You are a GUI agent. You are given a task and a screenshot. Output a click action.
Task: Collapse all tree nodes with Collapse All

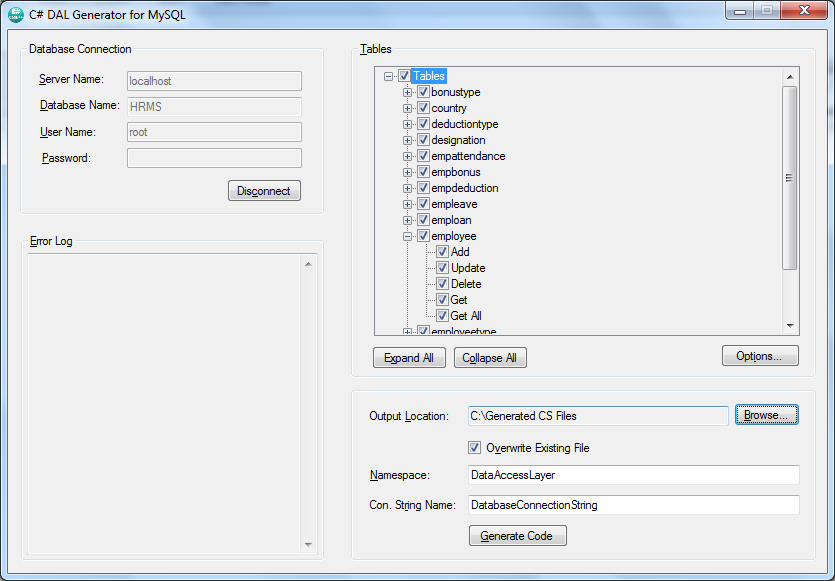(490, 357)
